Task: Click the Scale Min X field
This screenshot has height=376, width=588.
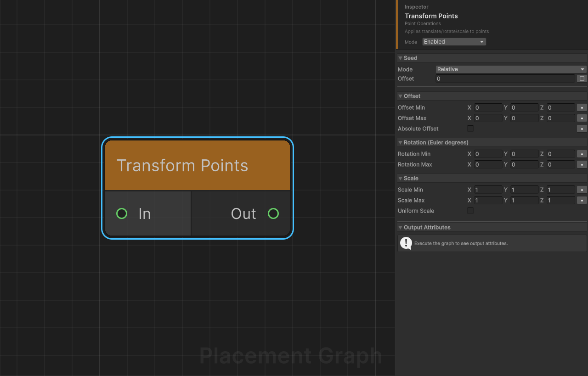Action: point(488,190)
